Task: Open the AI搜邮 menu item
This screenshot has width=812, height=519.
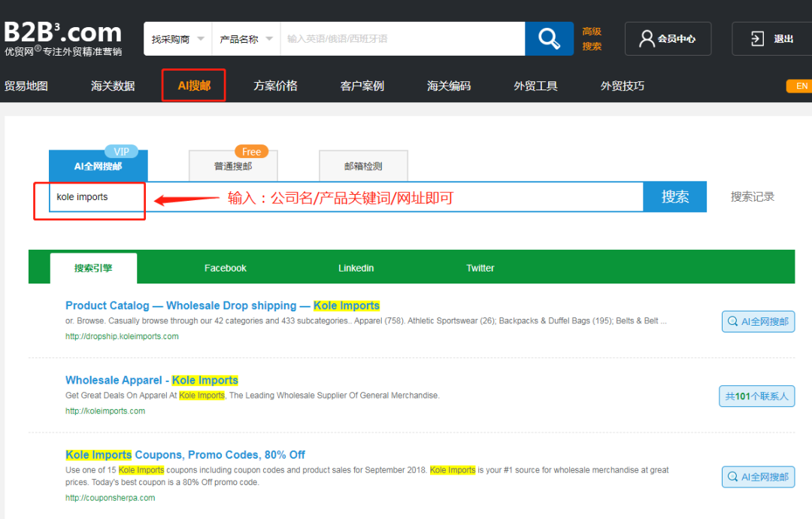Action: click(194, 86)
